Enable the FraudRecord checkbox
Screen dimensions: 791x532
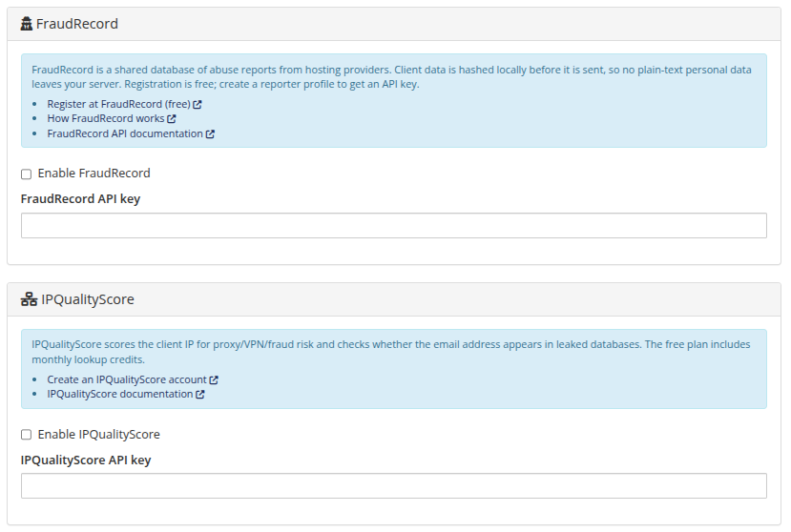[x=26, y=174]
